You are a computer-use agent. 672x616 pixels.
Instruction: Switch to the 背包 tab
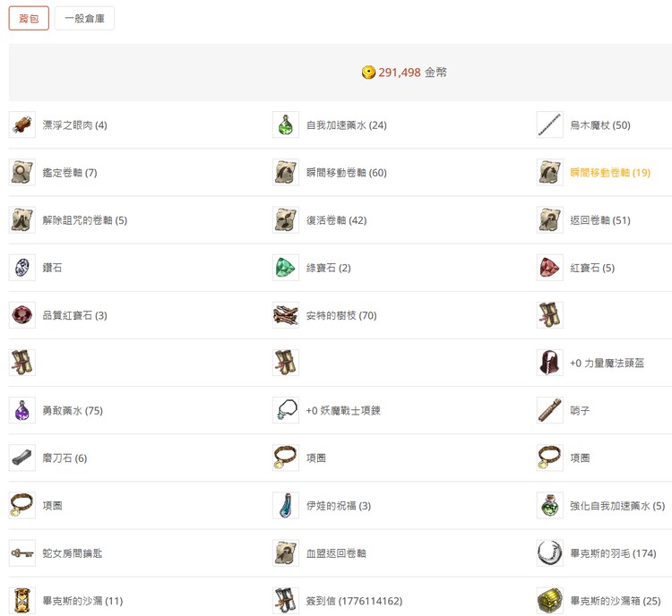point(29,19)
